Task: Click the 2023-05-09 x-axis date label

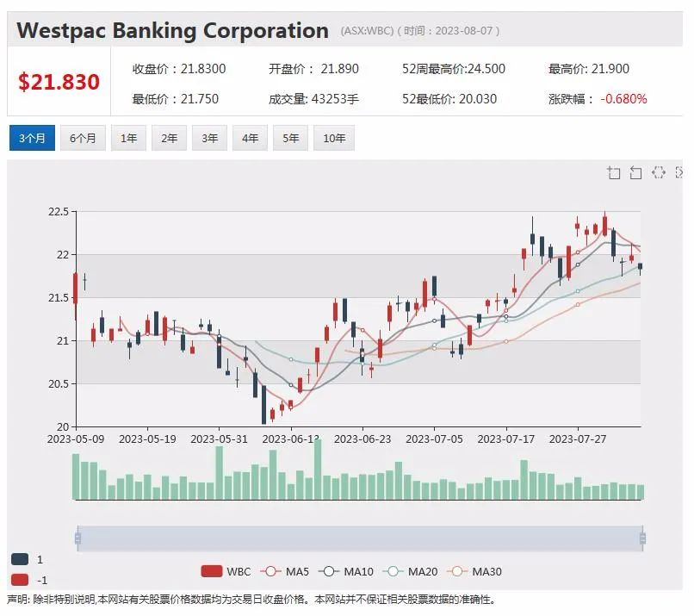Action: click(76, 439)
